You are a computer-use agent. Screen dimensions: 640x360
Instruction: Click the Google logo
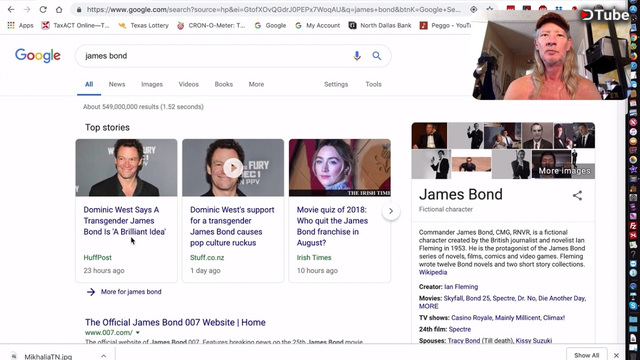tap(38, 56)
